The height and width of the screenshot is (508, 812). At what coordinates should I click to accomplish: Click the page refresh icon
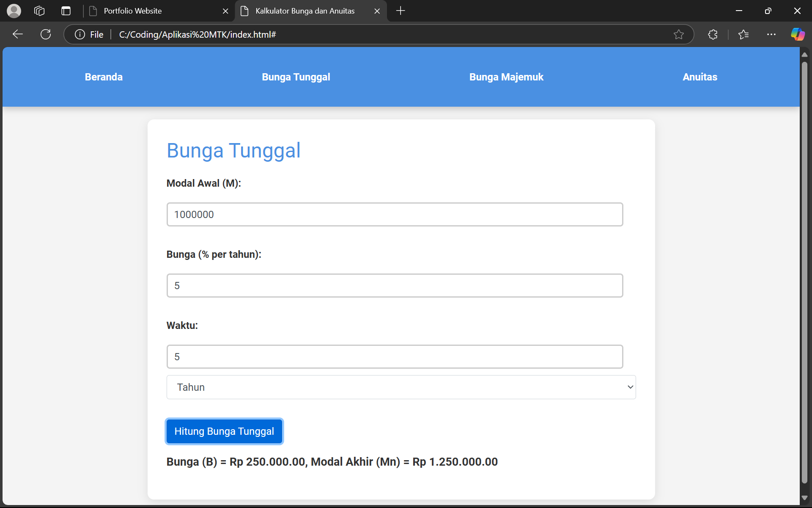click(x=46, y=34)
